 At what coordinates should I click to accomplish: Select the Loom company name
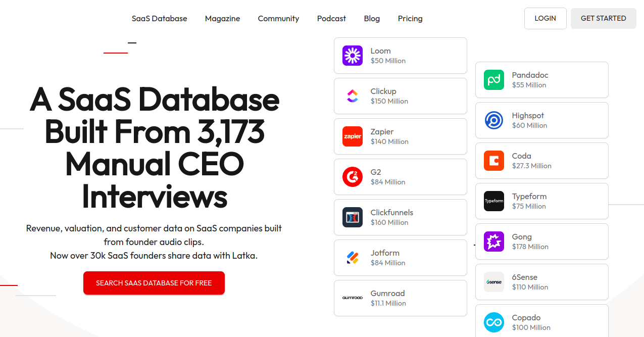pos(381,51)
